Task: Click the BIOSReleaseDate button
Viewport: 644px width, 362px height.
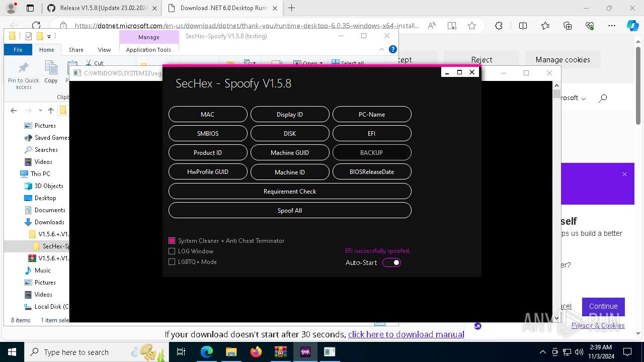Action: (x=372, y=171)
